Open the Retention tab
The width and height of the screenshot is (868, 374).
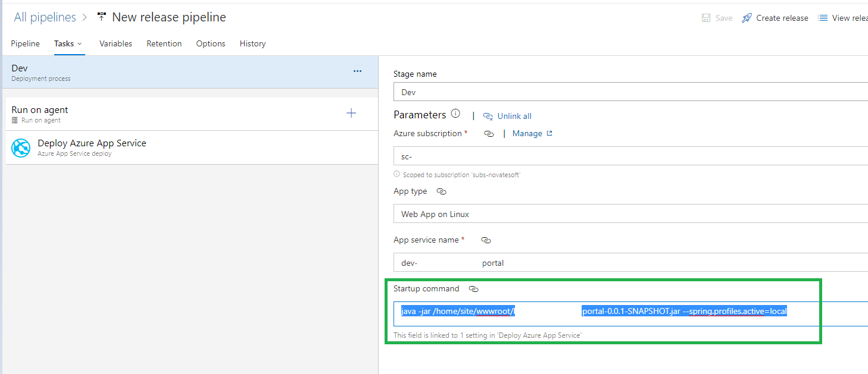(164, 43)
